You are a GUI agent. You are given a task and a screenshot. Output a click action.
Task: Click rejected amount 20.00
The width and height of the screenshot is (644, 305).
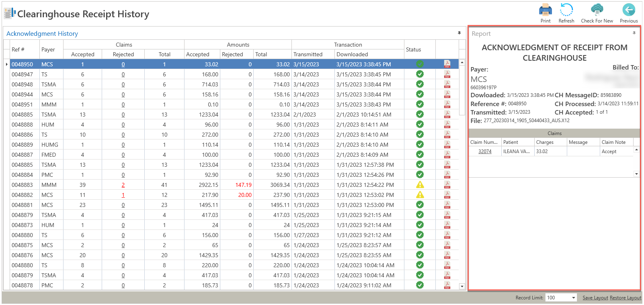coord(245,195)
